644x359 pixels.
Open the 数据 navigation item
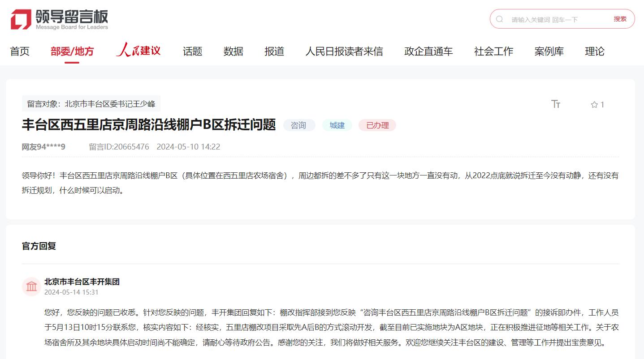point(233,51)
